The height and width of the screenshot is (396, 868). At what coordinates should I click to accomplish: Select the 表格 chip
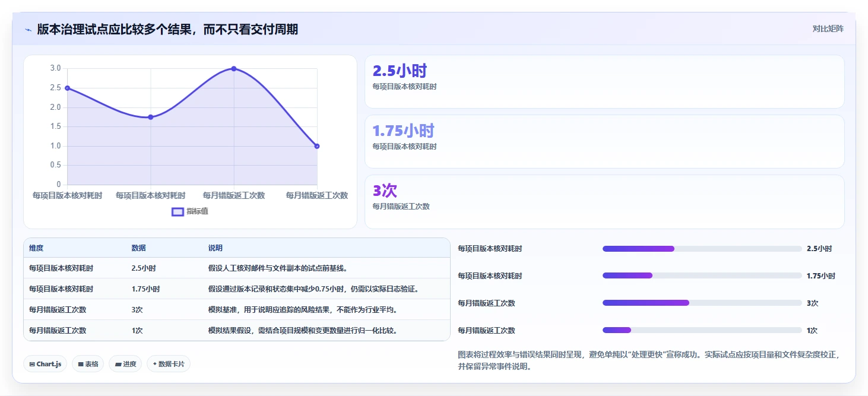(88, 364)
